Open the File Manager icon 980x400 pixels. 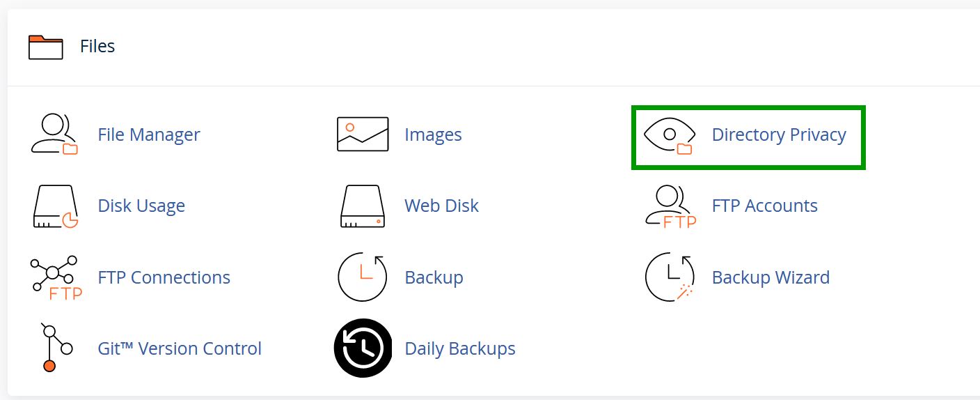(55, 134)
